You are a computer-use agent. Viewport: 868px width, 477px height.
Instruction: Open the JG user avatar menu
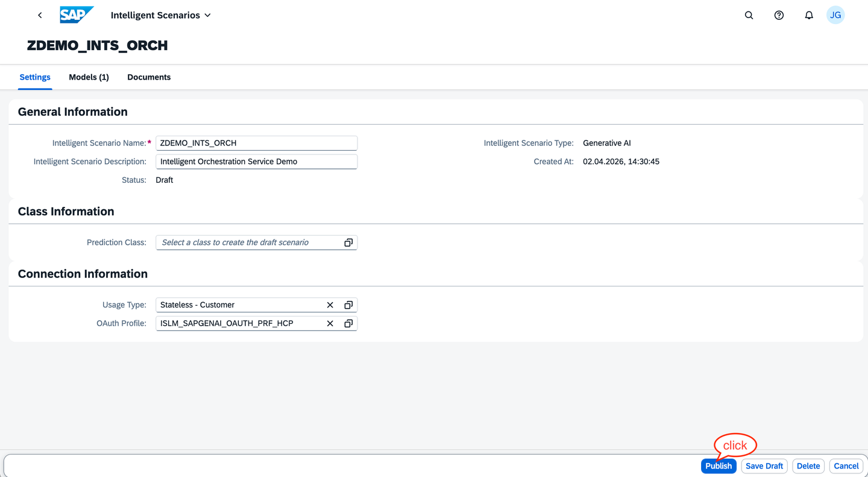click(x=835, y=15)
